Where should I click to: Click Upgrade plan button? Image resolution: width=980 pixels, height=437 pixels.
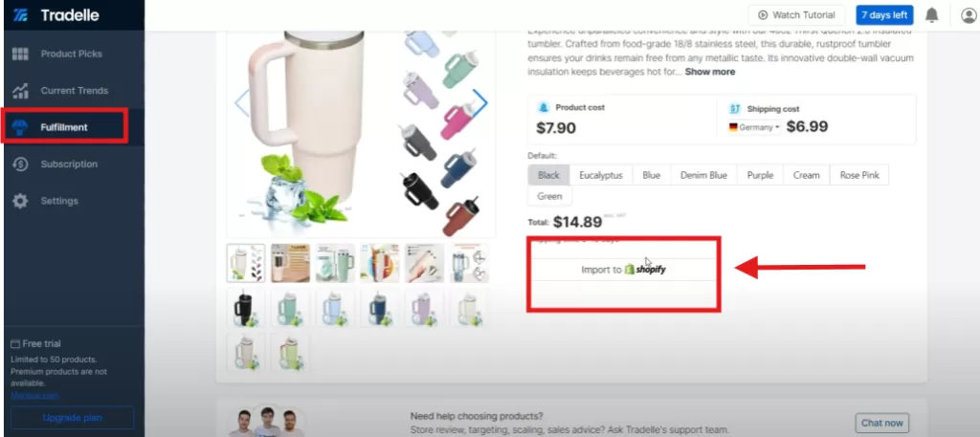tap(73, 418)
